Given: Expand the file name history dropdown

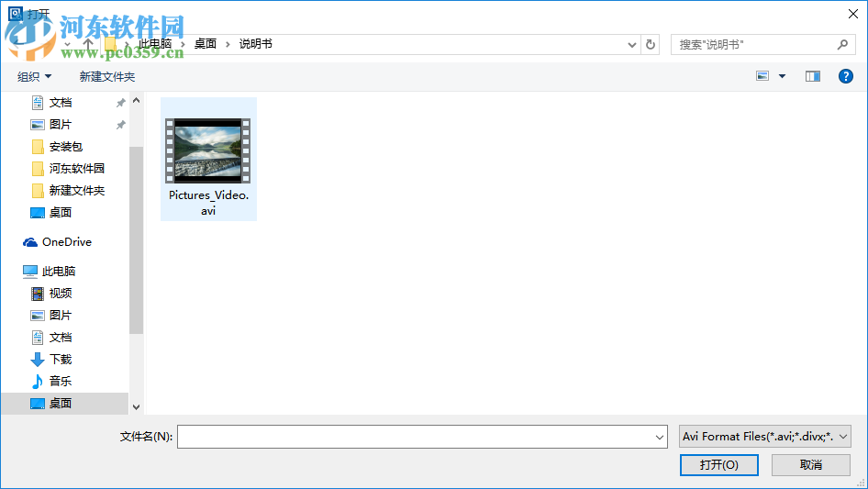Looking at the screenshot, I should click(660, 438).
